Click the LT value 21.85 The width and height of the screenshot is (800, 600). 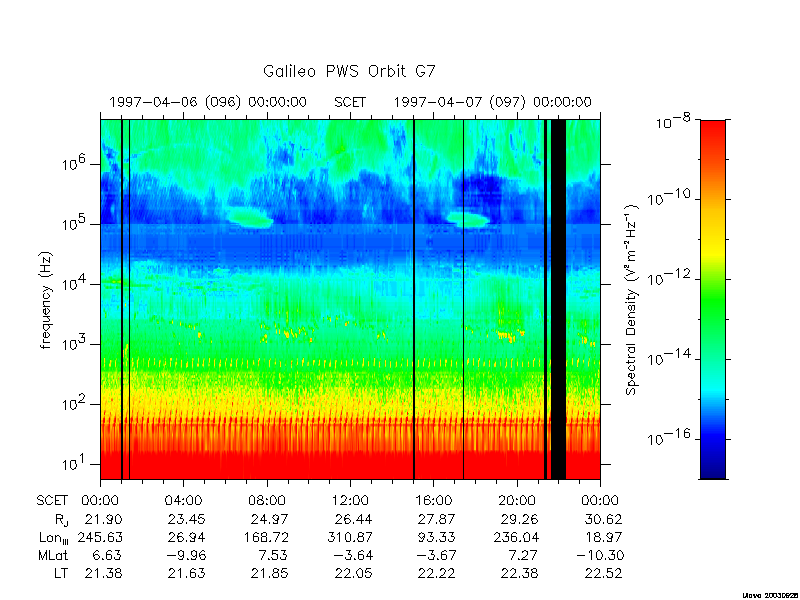(x=269, y=573)
